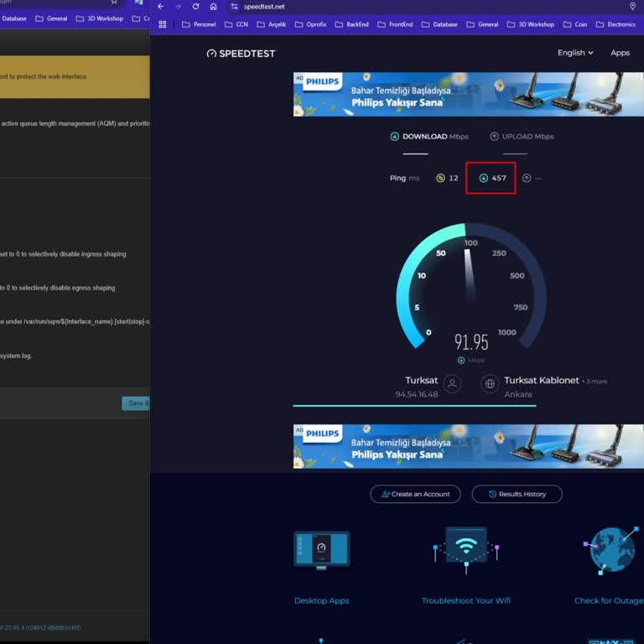This screenshot has width=644, height=644.
Task: Click the 91.95 speed readout
Action: point(471,342)
